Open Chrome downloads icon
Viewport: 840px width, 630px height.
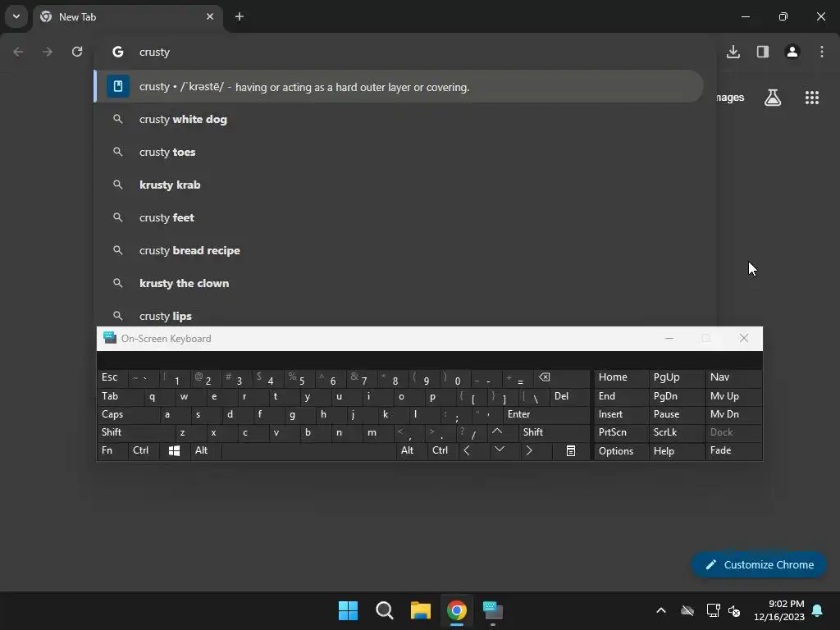733,52
